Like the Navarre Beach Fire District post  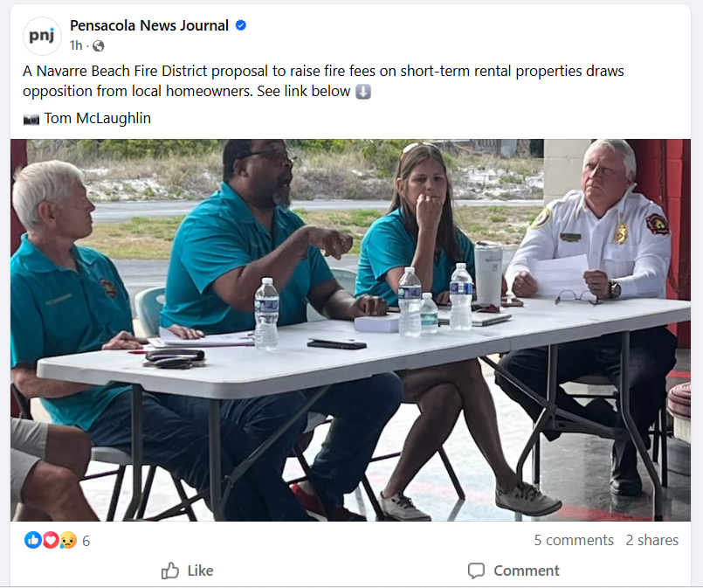[x=188, y=571]
